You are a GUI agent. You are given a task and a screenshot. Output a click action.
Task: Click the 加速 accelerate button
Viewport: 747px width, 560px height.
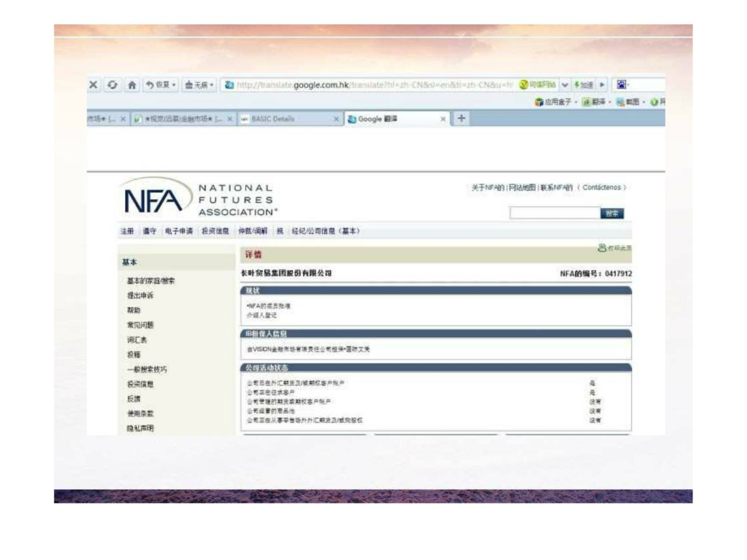pos(584,85)
